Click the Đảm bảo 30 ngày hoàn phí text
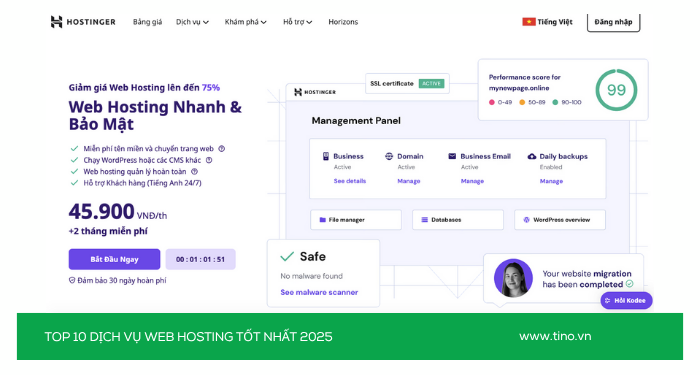The image size is (700, 375). pyautogui.click(x=121, y=280)
